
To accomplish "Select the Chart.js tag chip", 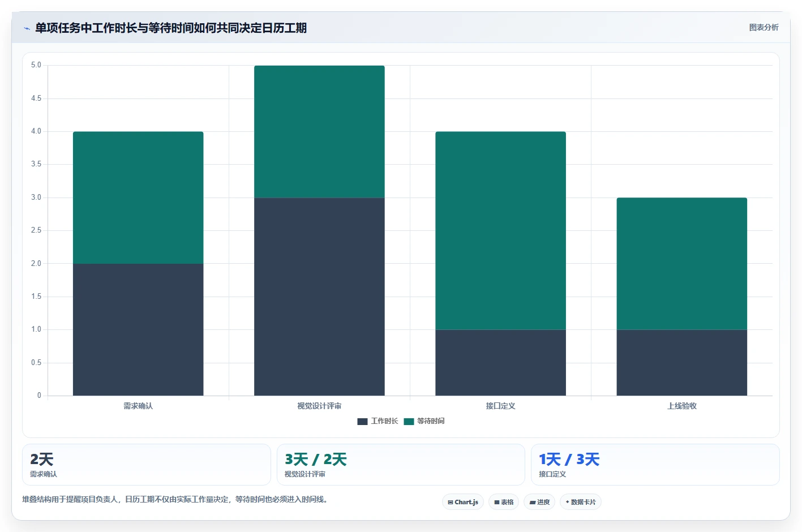I will [462, 502].
